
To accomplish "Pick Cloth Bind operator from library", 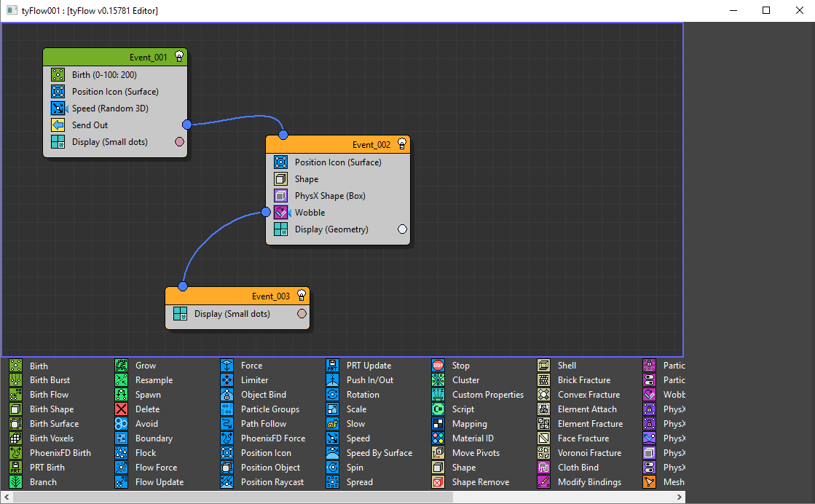I will pyautogui.click(x=568, y=468).
